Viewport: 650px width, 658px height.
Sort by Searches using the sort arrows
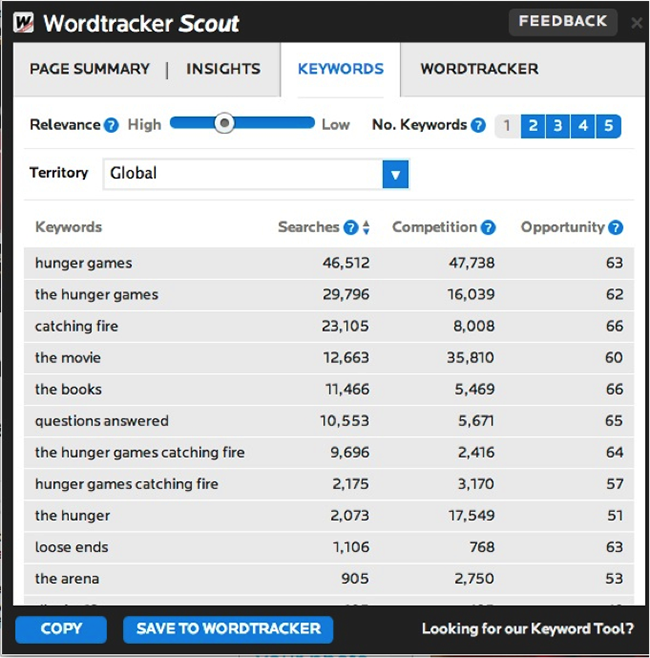(x=366, y=227)
